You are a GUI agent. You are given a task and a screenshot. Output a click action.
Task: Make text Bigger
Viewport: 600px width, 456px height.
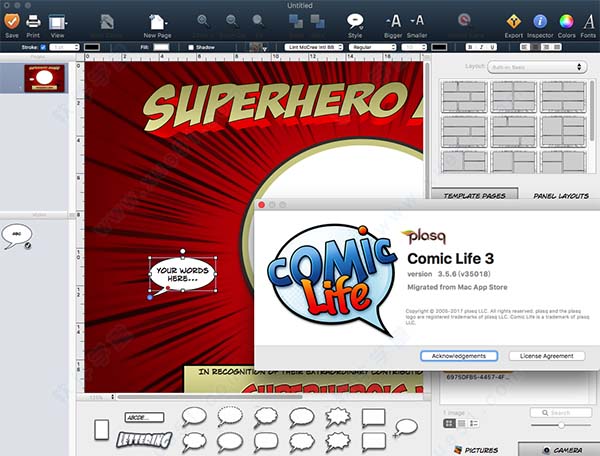[x=393, y=21]
